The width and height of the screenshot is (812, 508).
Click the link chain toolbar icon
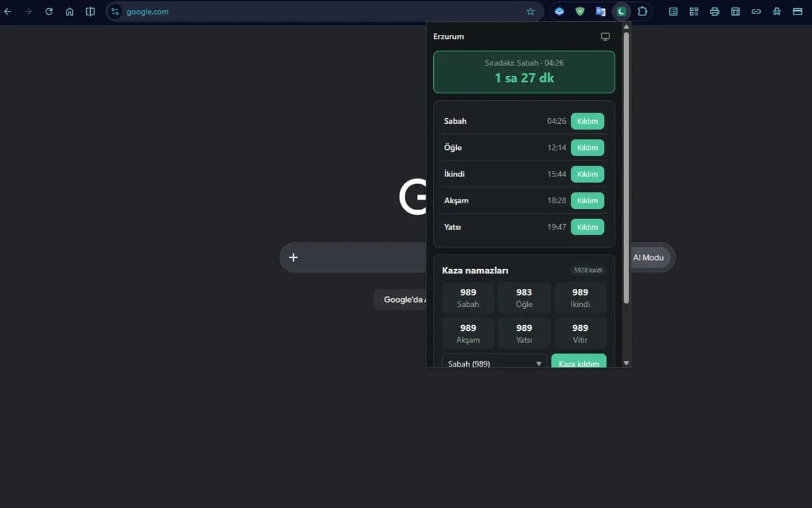click(756, 11)
